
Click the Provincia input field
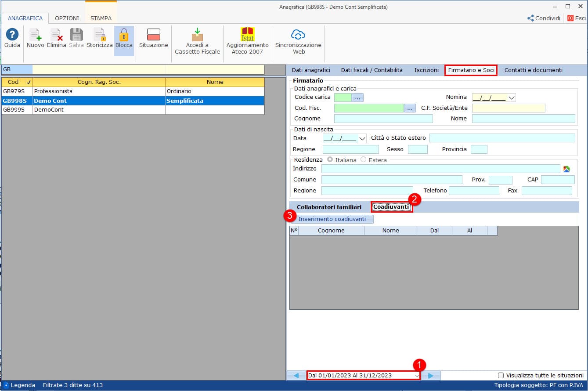[x=479, y=149]
